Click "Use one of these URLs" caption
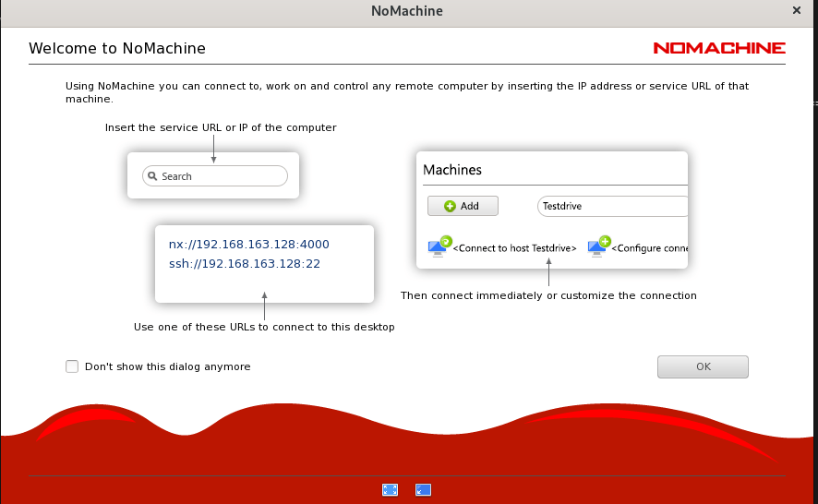This screenshot has height=504, width=818. point(264,327)
